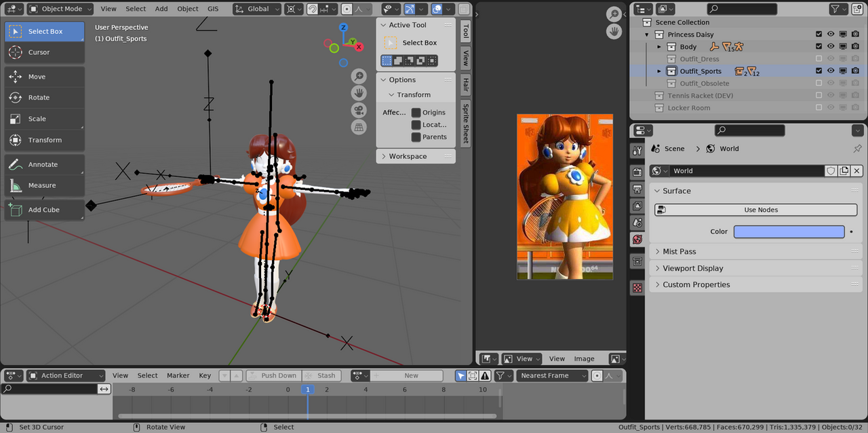Exclude Princess Daisy collection via checkbox
This screenshot has width=868, height=433.
click(x=818, y=35)
